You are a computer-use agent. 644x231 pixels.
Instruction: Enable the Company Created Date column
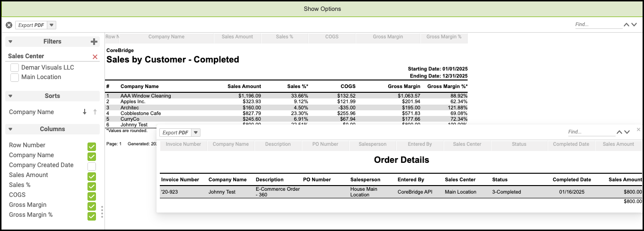[92, 167]
